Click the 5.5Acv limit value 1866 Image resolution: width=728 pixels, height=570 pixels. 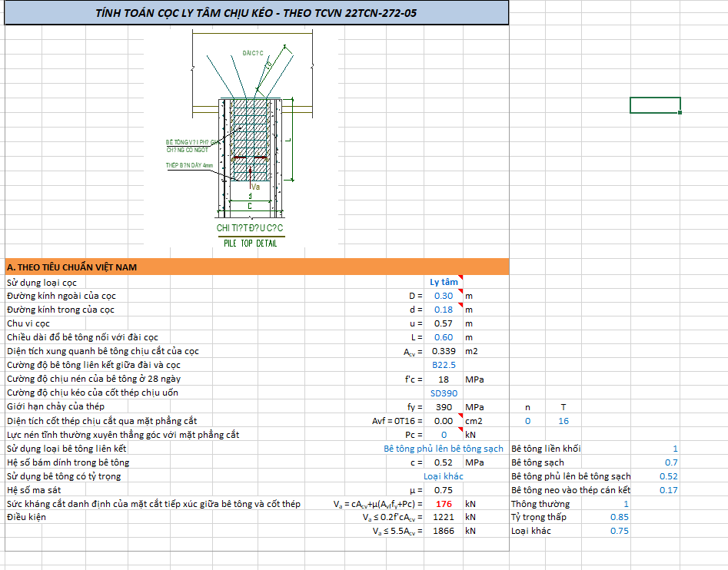444,531
